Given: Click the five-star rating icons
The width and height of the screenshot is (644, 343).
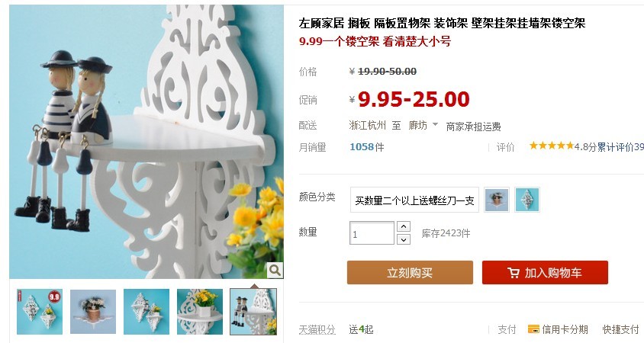Looking at the screenshot, I should [552, 146].
